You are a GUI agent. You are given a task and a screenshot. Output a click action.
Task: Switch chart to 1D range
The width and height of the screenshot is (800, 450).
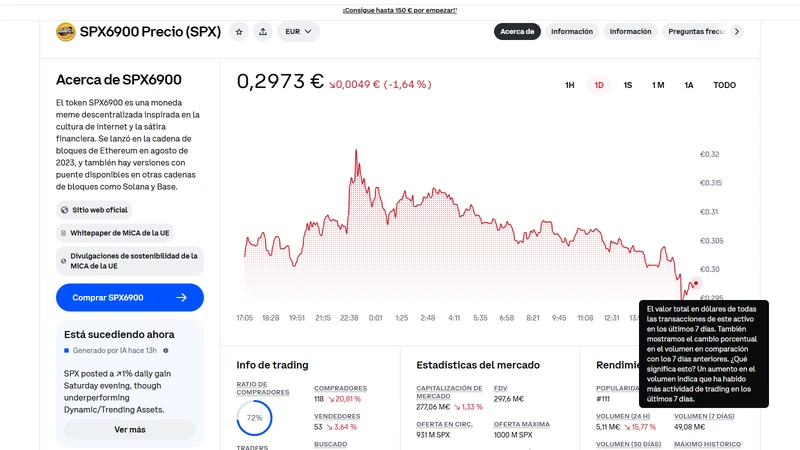(598, 85)
